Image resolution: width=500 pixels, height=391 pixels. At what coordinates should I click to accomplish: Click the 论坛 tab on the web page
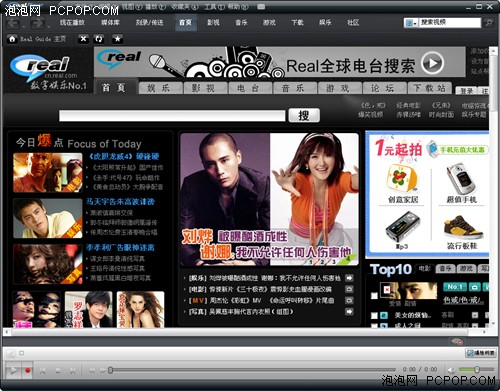point(385,88)
